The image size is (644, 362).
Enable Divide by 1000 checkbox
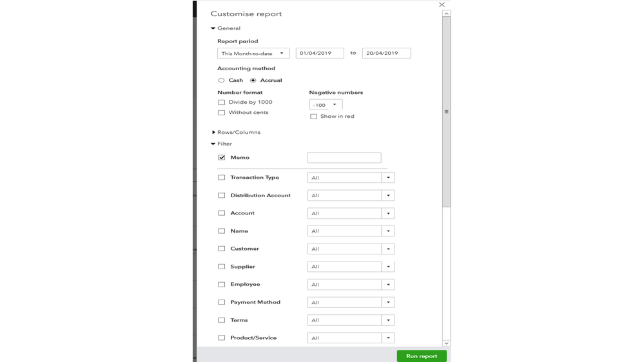click(222, 102)
